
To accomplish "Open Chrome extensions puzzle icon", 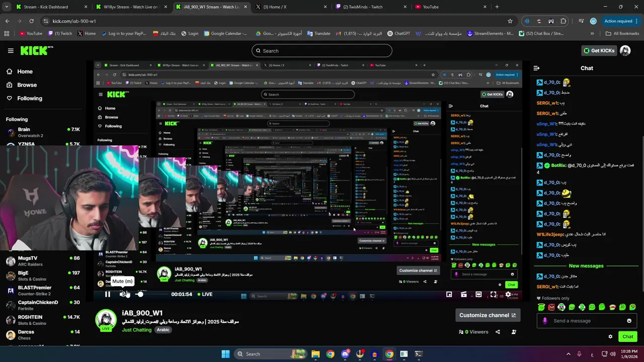I will tap(563, 21).
